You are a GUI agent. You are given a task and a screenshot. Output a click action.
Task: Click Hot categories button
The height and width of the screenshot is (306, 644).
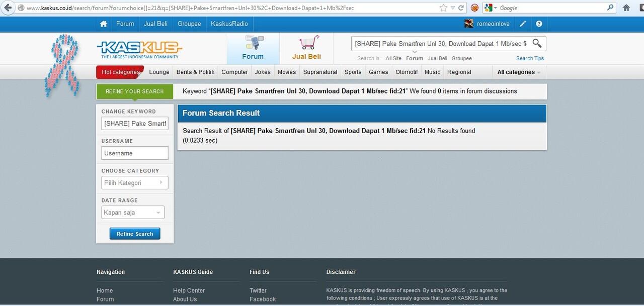tap(120, 72)
